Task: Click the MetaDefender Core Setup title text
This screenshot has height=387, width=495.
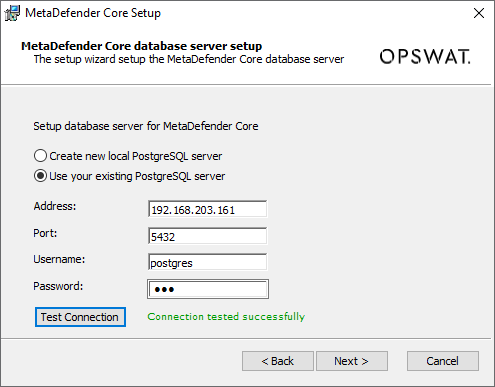Action: click(x=93, y=13)
